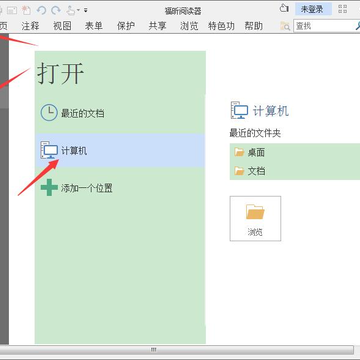Open the 文档 recent folder

pos(295,171)
